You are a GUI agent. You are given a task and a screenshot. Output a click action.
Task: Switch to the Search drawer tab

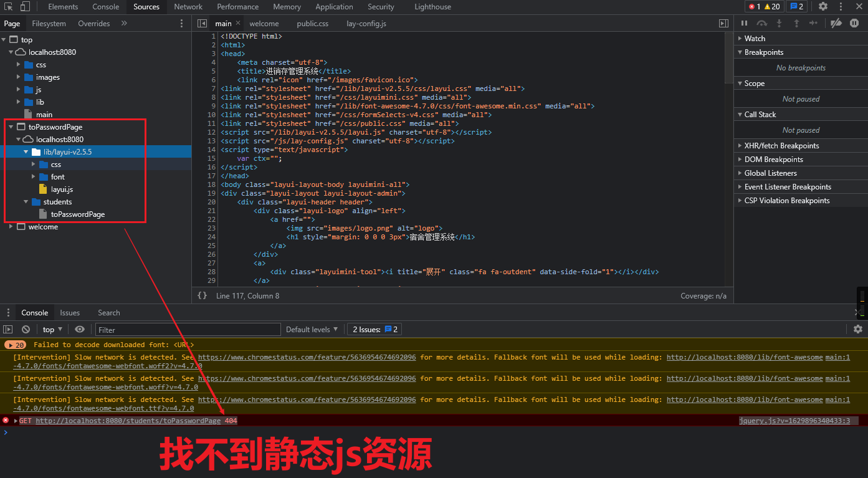[x=108, y=312]
